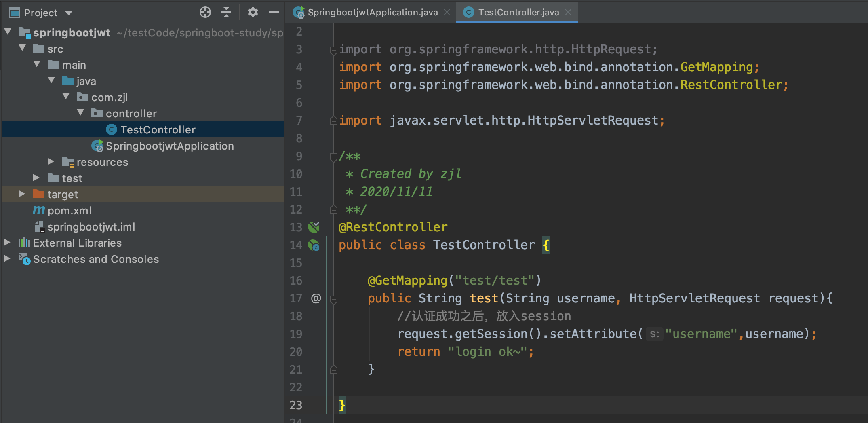Click the s: parameter hint on line 19
Screen dimensions: 868x423
[x=655, y=334]
